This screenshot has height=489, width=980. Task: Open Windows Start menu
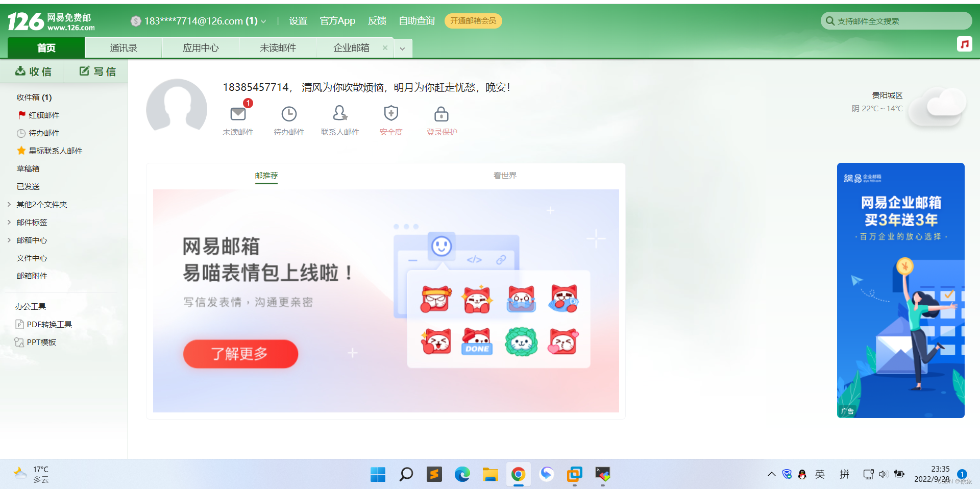pyautogui.click(x=378, y=474)
